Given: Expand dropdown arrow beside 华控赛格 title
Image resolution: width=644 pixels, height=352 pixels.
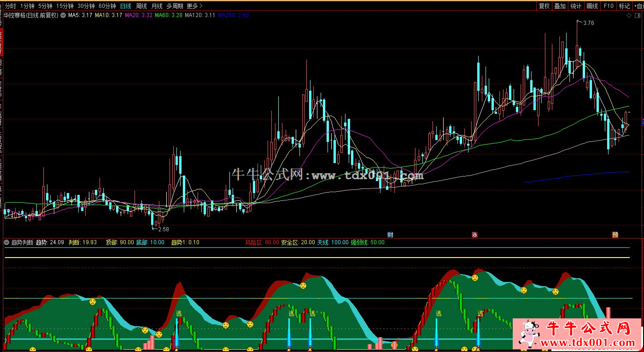Looking at the screenshot, I should 63,15.
